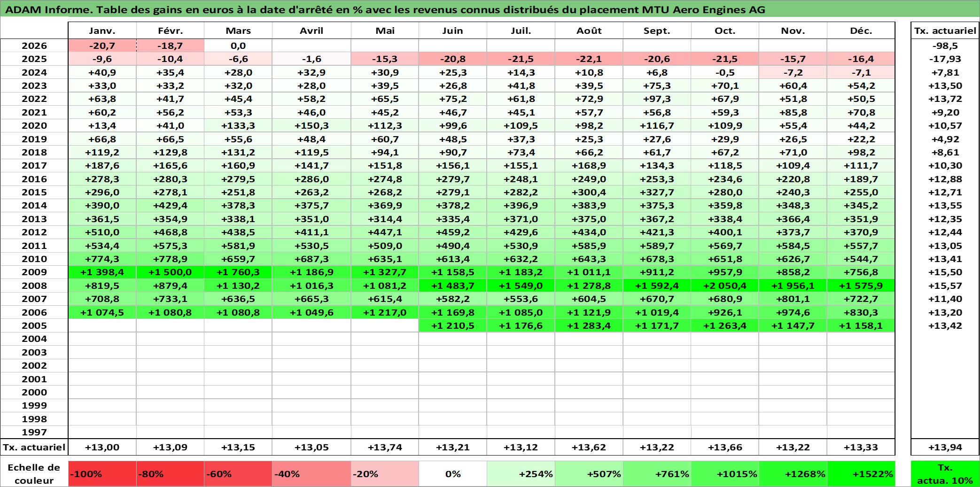This screenshot has height=487, width=980.
Task: Click the -98,5 rate for 2026
Action: click(x=945, y=46)
